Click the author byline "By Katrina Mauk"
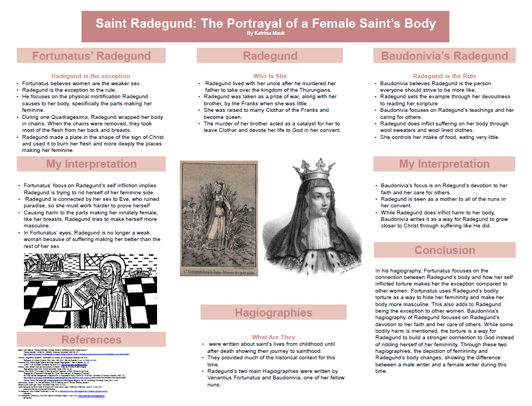Screen dimensions: 532x406 [x=265, y=34]
